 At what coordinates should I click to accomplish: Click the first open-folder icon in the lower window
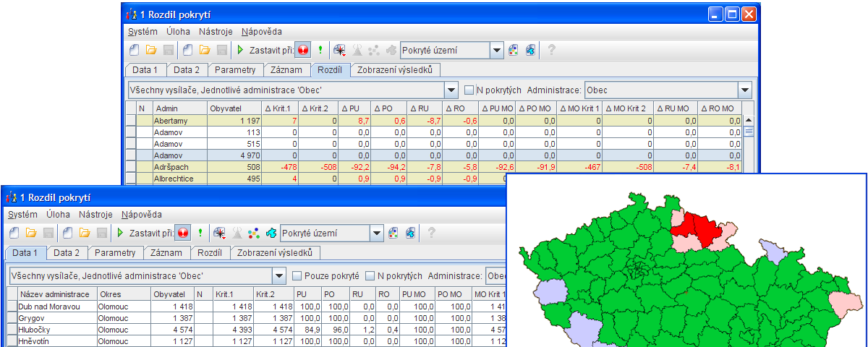(30, 234)
